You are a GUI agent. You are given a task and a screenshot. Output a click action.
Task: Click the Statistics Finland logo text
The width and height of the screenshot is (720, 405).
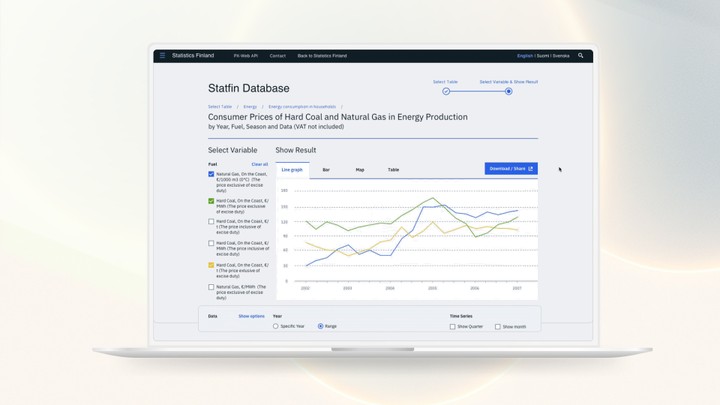193,56
